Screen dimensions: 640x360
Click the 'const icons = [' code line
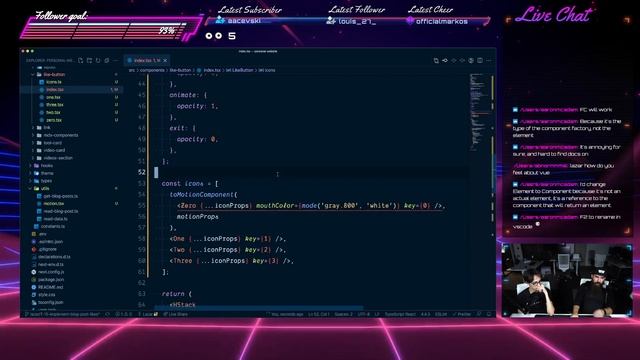[x=190, y=184]
